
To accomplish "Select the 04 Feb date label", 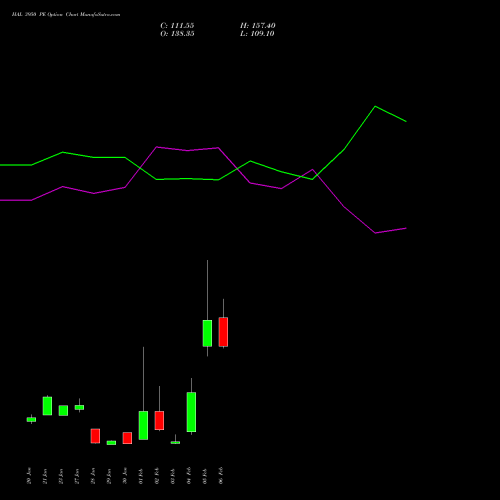I will click(189, 476).
